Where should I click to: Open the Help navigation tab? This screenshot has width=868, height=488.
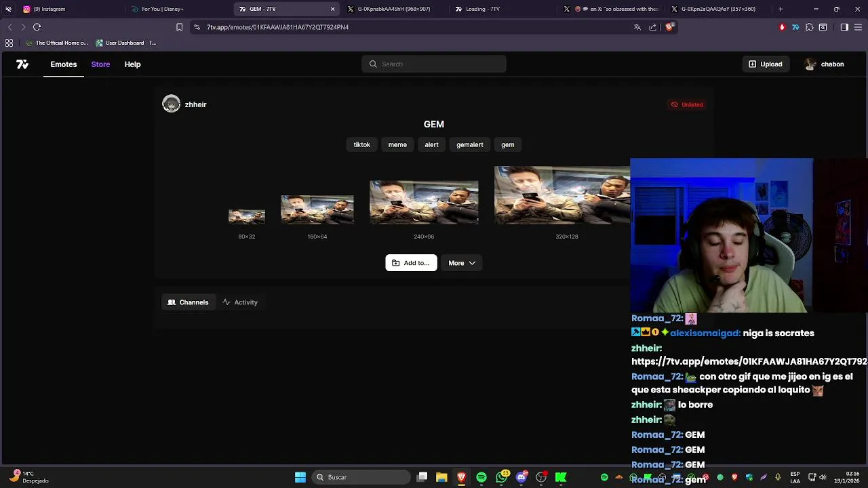[x=132, y=64]
